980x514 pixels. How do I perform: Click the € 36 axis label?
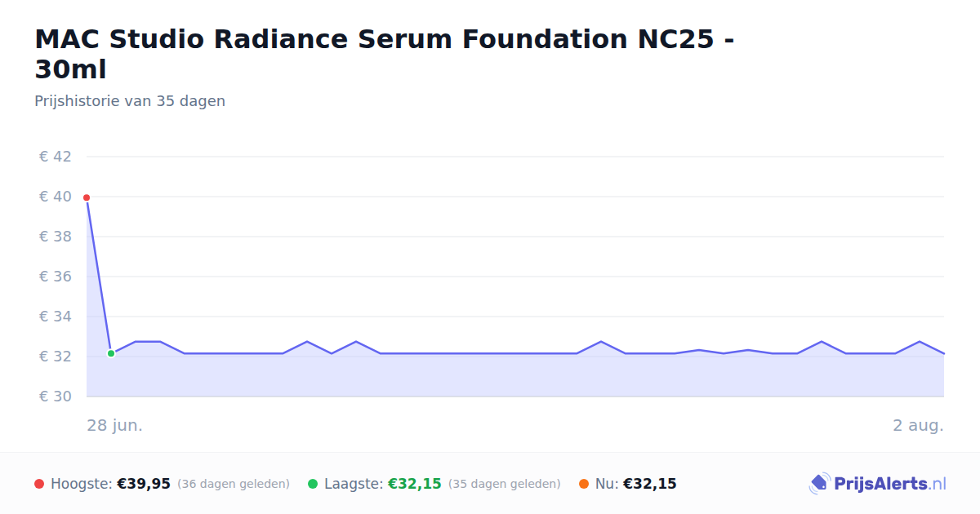(x=56, y=277)
